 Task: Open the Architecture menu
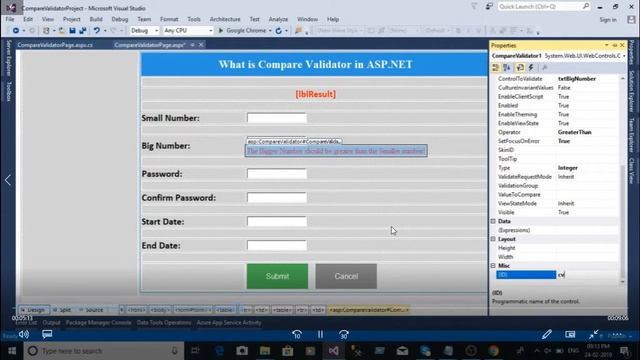tap(225, 19)
